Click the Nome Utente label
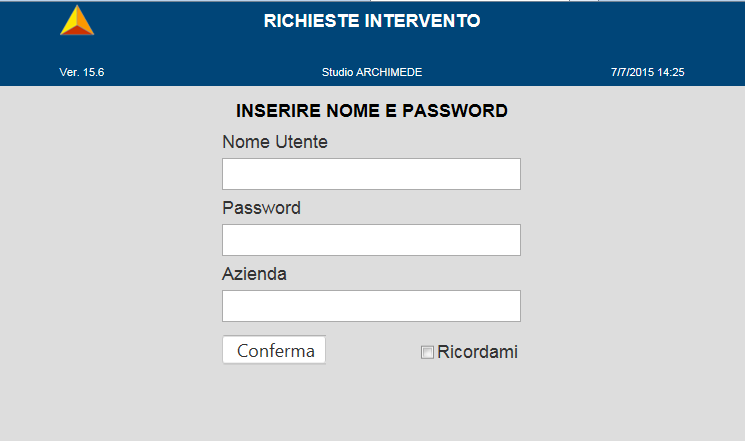 [x=275, y=142]
